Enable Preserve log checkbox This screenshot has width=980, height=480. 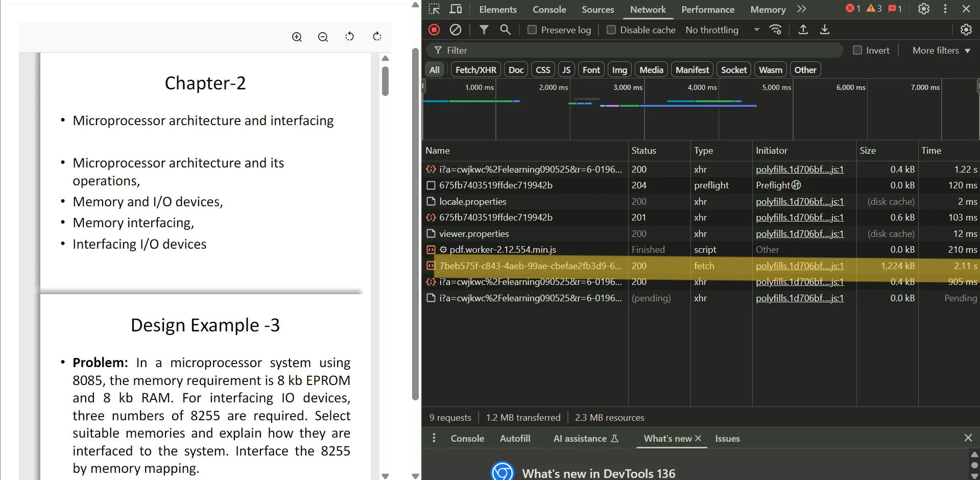pos(532,30)
